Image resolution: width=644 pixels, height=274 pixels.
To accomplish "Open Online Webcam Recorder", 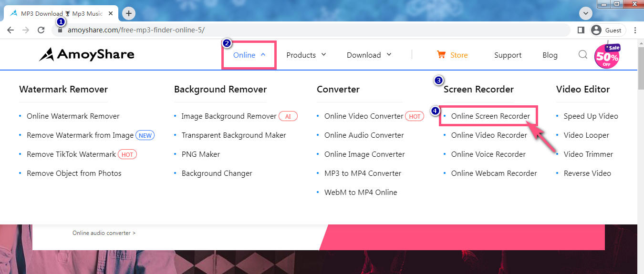I will (x=494, y=173).
